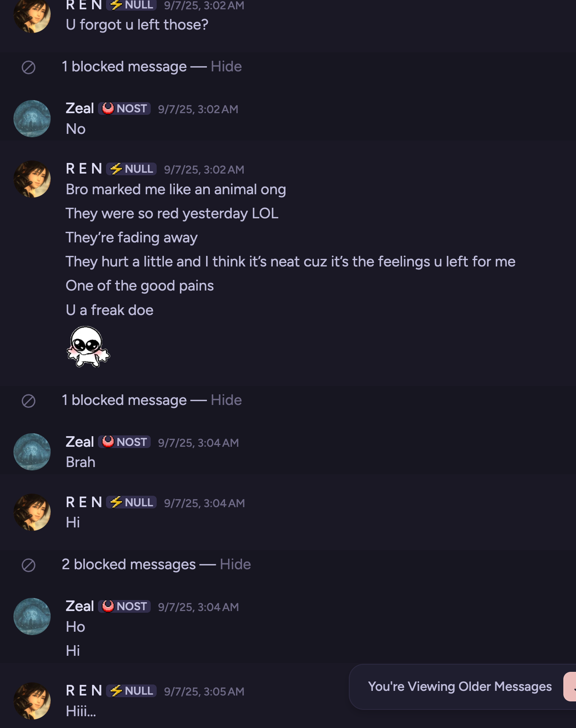Screen dimensions: 576x728
Task: Click the "You're Viewing Older Messages" banner
Action: coord(459,687)
